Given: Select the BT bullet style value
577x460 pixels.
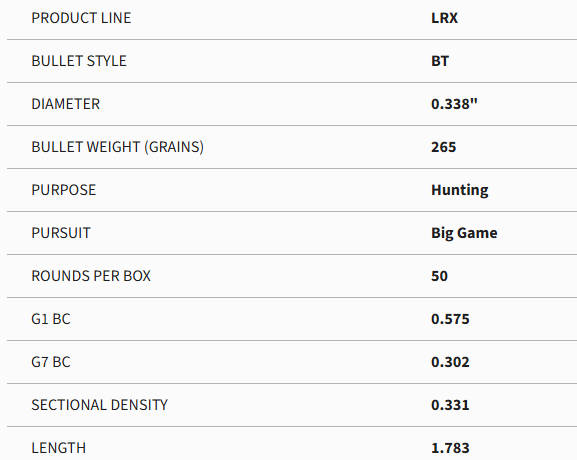Looking at the screenshot, I should point(440,61).
